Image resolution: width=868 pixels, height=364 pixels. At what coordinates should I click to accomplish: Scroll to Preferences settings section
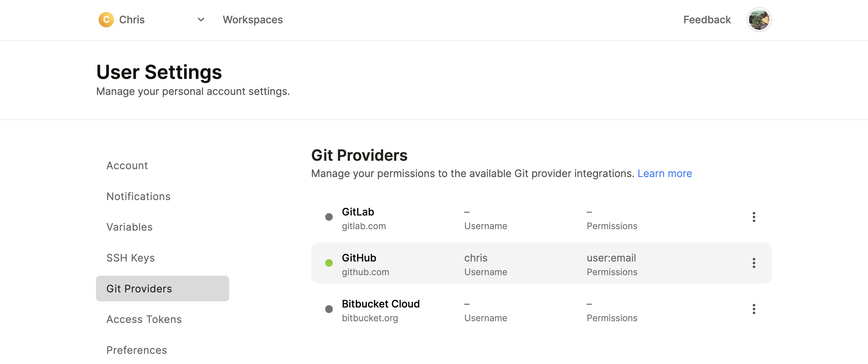coord(137,350)
